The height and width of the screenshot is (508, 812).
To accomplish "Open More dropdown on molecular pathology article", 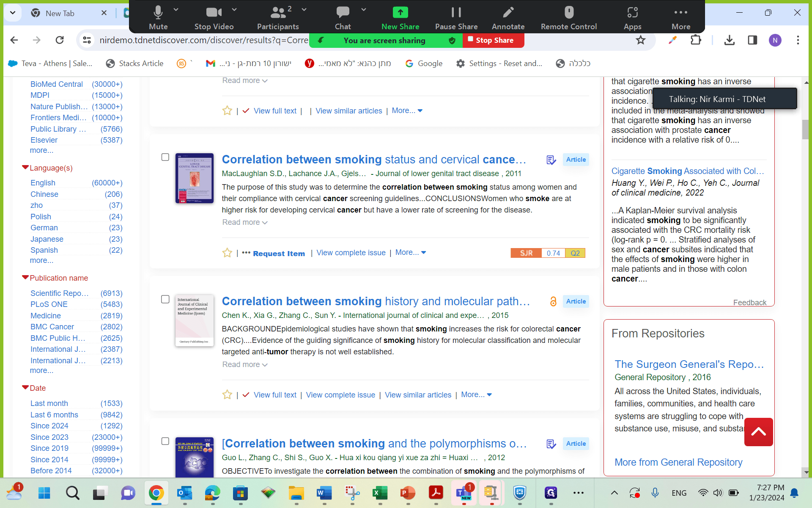I will click(477, 395).
